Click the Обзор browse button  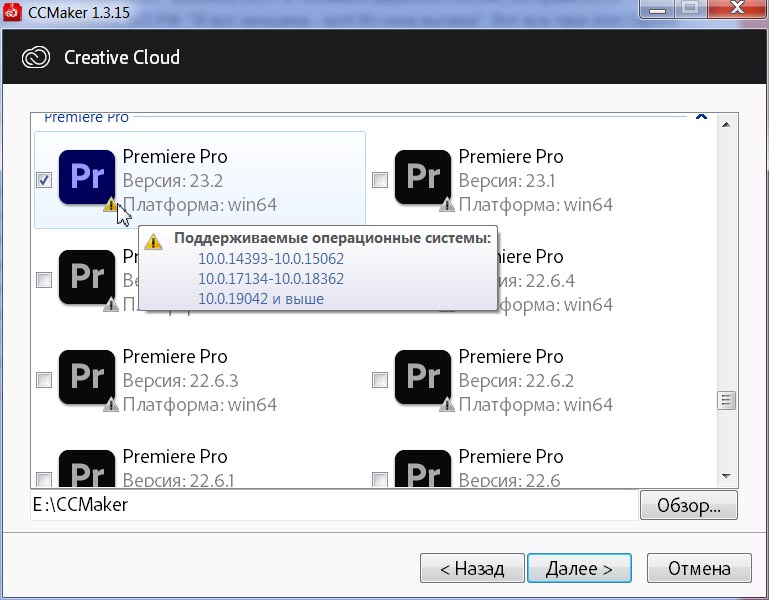tap(689, 505)
